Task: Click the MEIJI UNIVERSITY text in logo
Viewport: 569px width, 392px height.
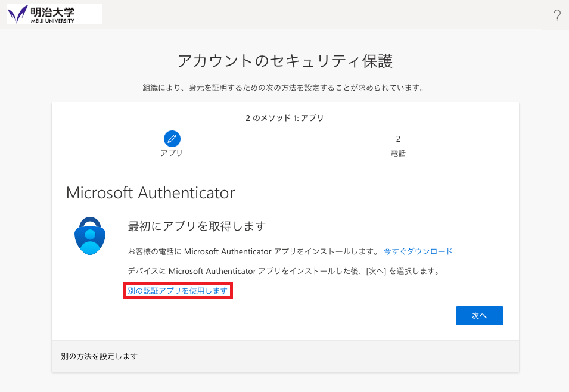Action: (52, 21)
